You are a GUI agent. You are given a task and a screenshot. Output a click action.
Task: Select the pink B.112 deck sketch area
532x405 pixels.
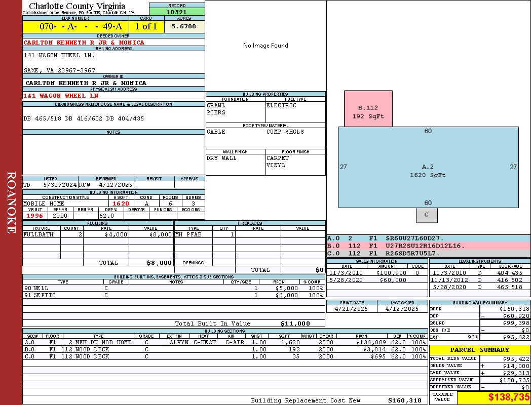click(x=368, y=111)
